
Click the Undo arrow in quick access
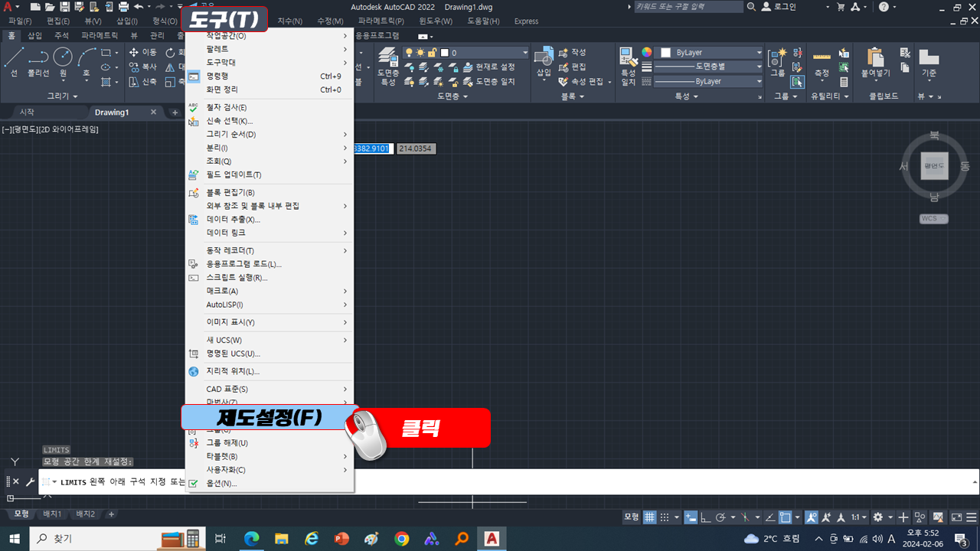point(138,7)
